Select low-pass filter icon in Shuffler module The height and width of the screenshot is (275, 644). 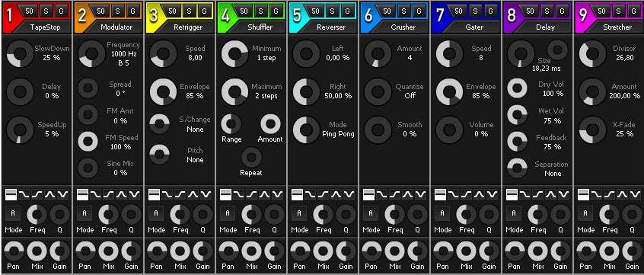238,194
